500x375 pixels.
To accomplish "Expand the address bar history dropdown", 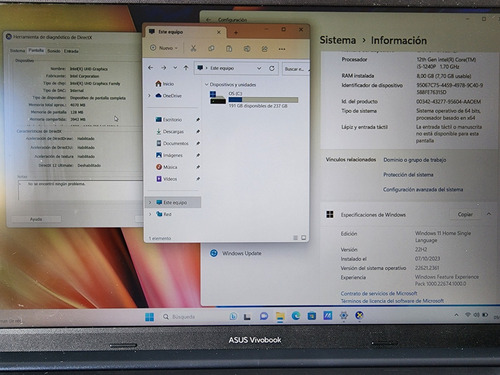I will 259,68.
